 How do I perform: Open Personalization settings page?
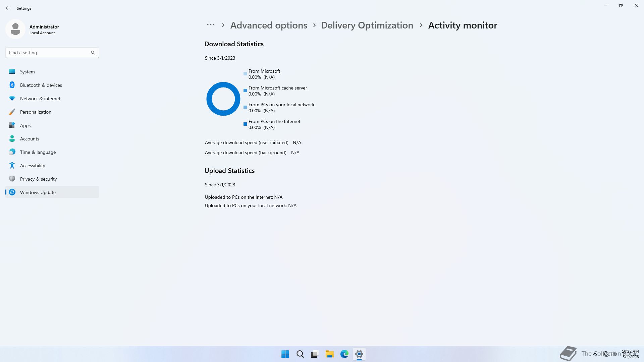[x=36, y=112]
